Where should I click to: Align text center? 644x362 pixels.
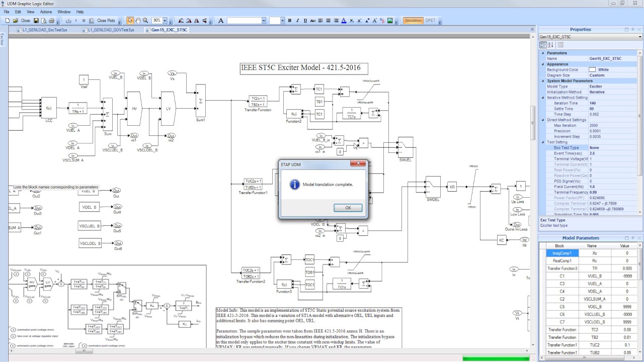pos(328,21)
